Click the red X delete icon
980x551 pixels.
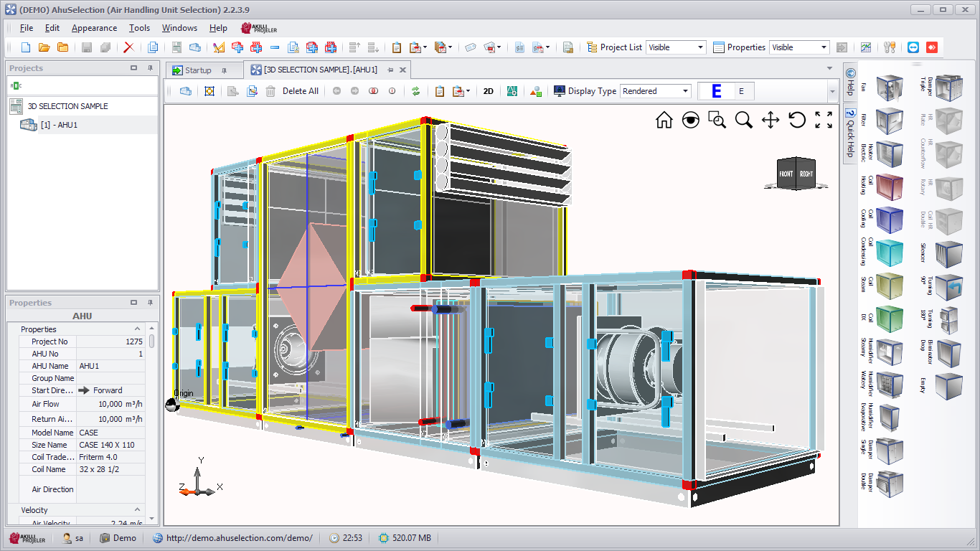(128, 47)
